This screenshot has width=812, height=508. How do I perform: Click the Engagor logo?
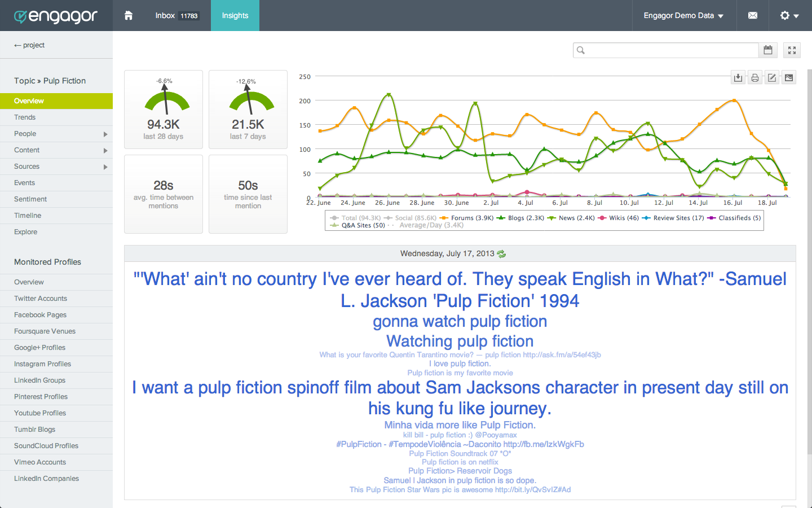pos(56,16)
